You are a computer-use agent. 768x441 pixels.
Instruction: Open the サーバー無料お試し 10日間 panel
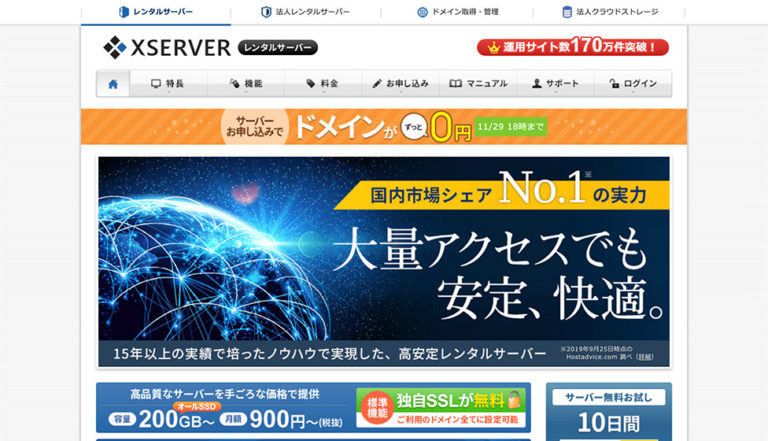(609, 412)
